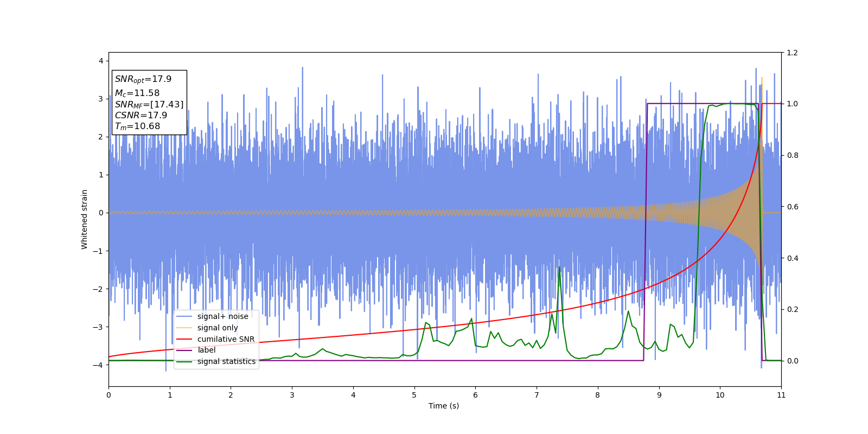This screenshot has height=434, width=868.
Task: Click the 'Whitened strain' y-axis label
Action: point(85,219)
